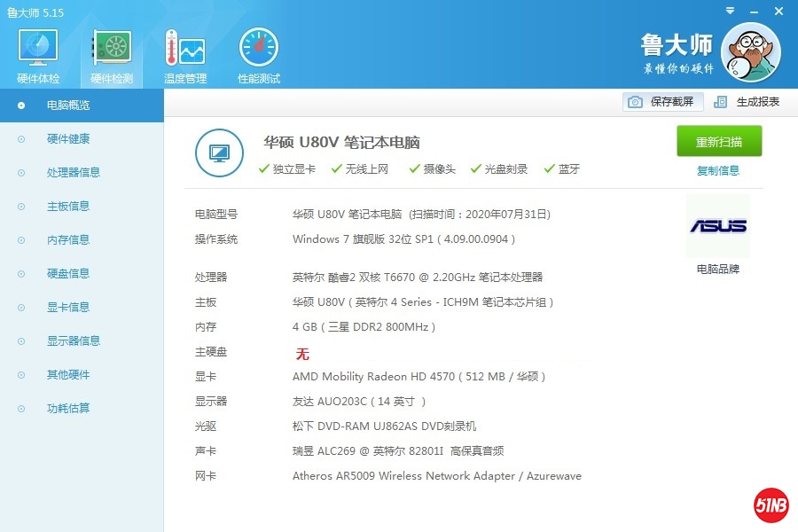Click the camera icon for 保存截屏

click(x=635, y=102)
